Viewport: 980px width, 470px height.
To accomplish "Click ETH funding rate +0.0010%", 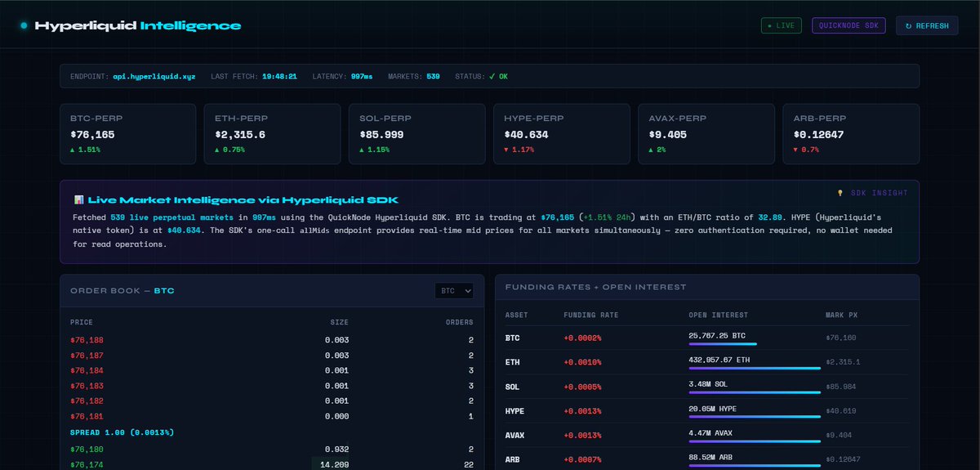I will (x=582, y=361).
